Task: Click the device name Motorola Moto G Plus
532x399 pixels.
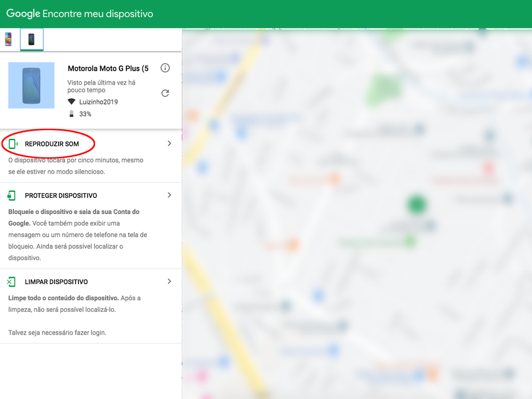Action: tap(108, 68)
